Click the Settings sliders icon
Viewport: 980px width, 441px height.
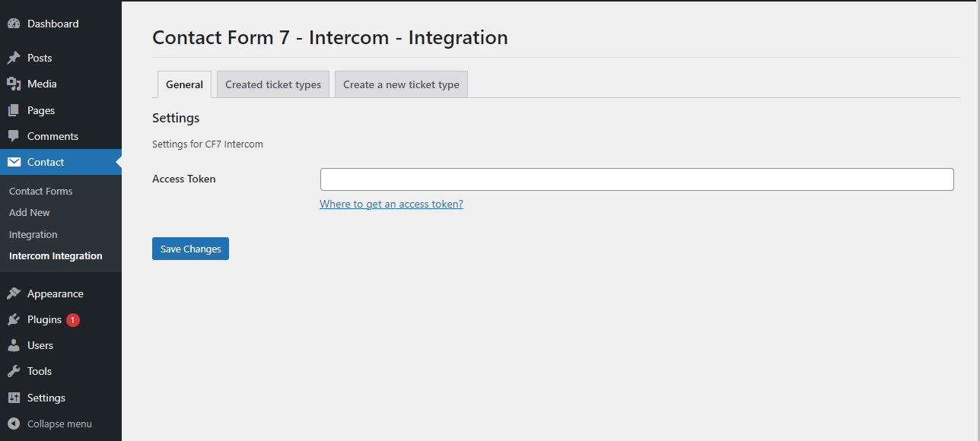(14, 398)
